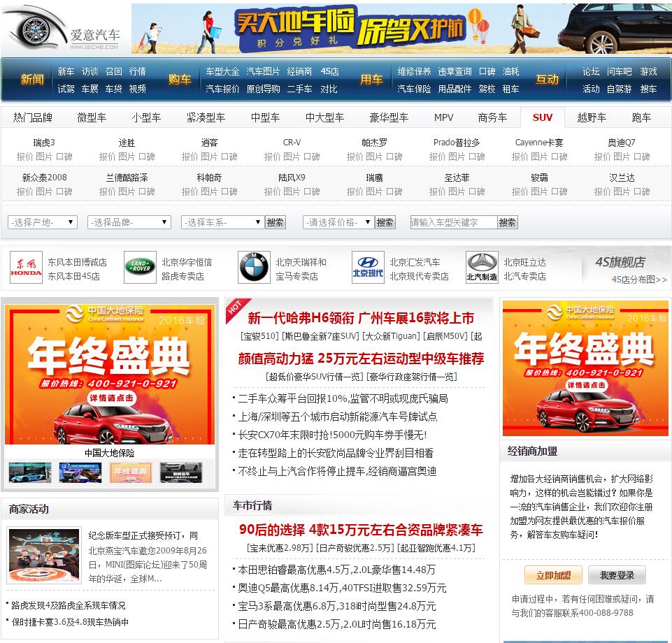
Task: Open the Land Rover dealer logo
Action: tap(140, 267)
